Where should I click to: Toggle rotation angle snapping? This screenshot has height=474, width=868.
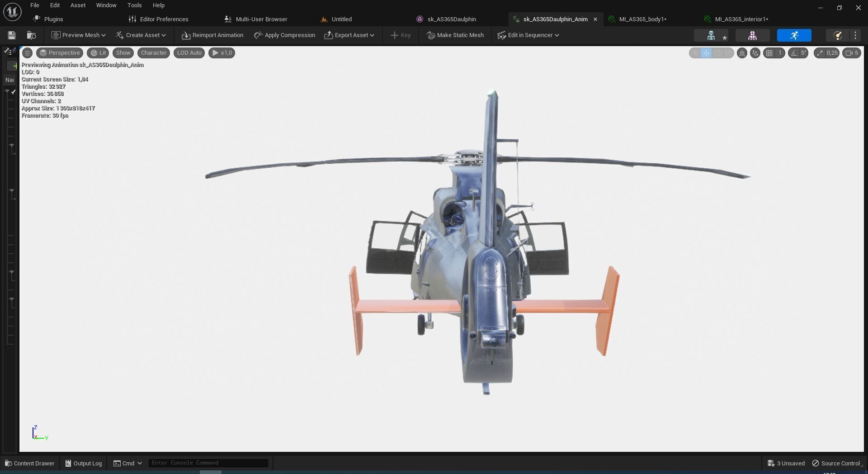[793, 53]
